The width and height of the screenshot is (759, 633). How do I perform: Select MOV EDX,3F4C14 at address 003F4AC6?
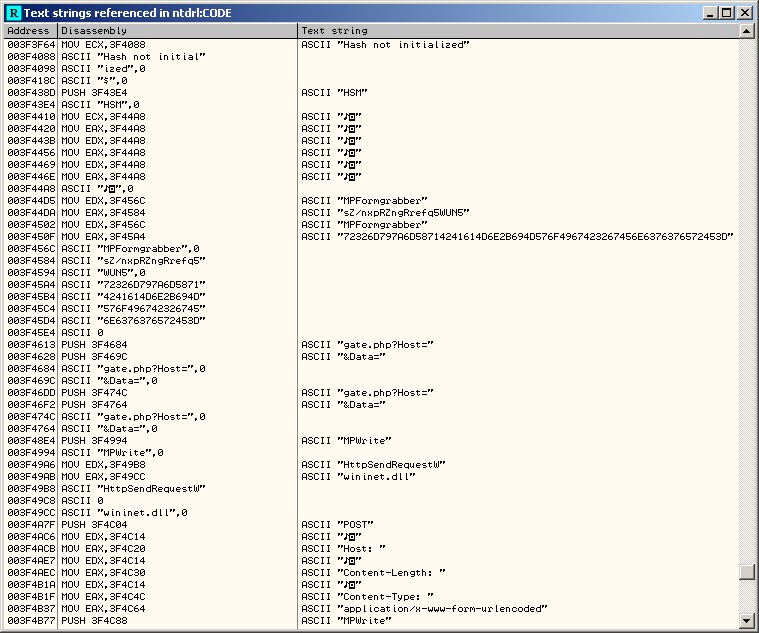[372, 537]
